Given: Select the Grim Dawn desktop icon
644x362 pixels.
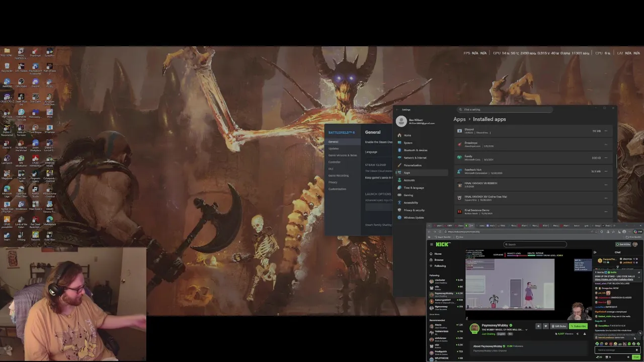Looking at the screenshot, I should coord(35,97).
